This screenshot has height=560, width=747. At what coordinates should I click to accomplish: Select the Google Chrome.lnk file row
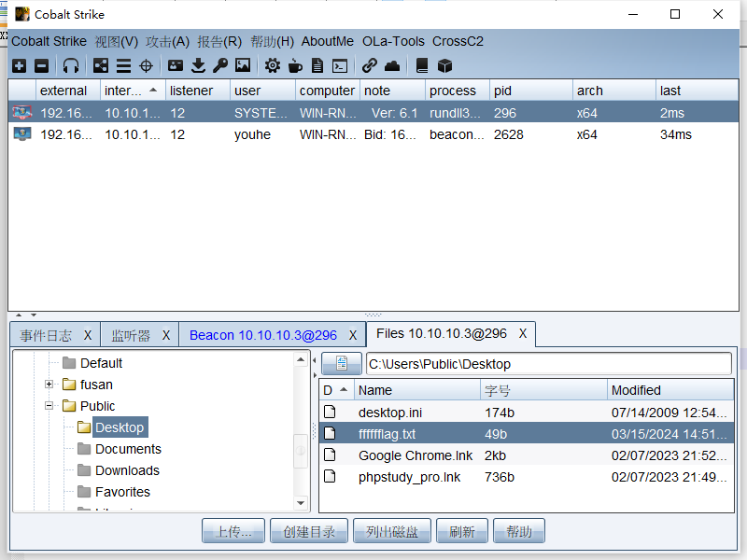[x=527, y=455]
